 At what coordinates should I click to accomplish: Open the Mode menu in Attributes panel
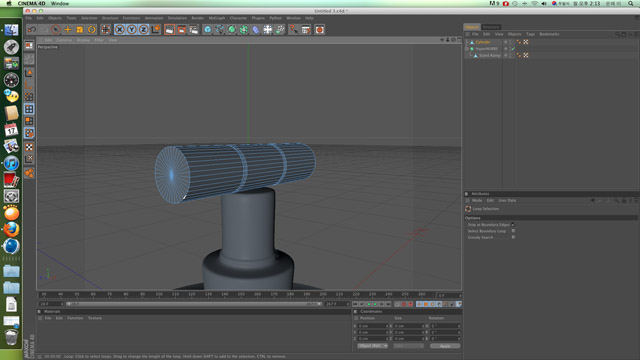(477, 201)
